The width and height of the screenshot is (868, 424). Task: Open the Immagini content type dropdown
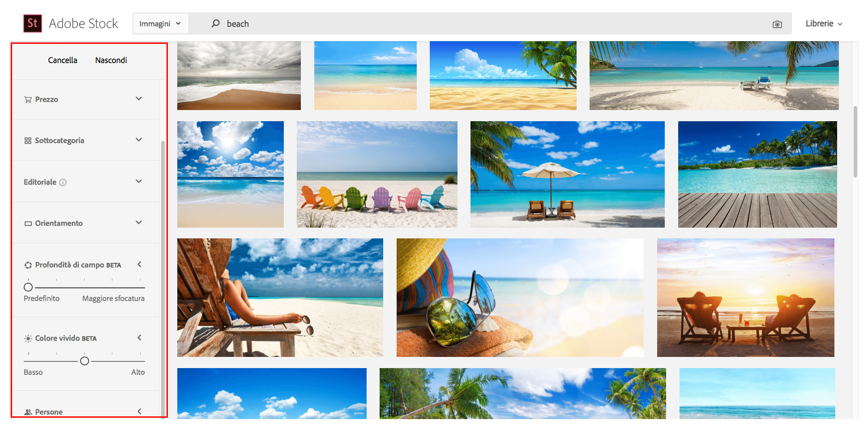160,24
